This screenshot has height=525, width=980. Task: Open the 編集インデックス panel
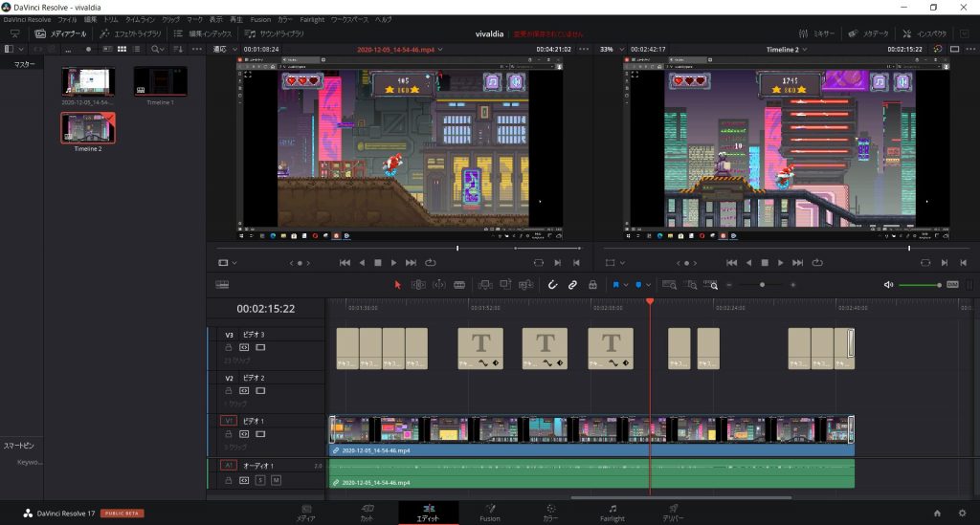click(x=203, y=33)
